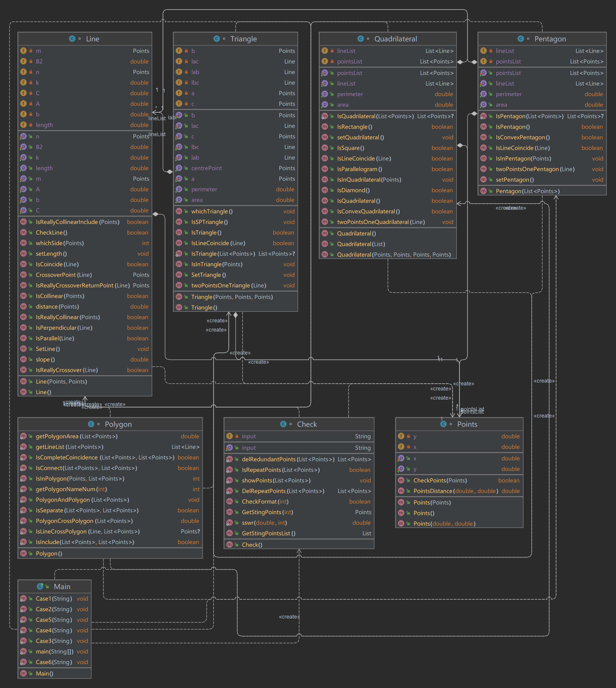Click IsCompleteCoincidence method in Polygon
Image resolution: width=616 pixels, height=688 pixels.
pos(110,457)
